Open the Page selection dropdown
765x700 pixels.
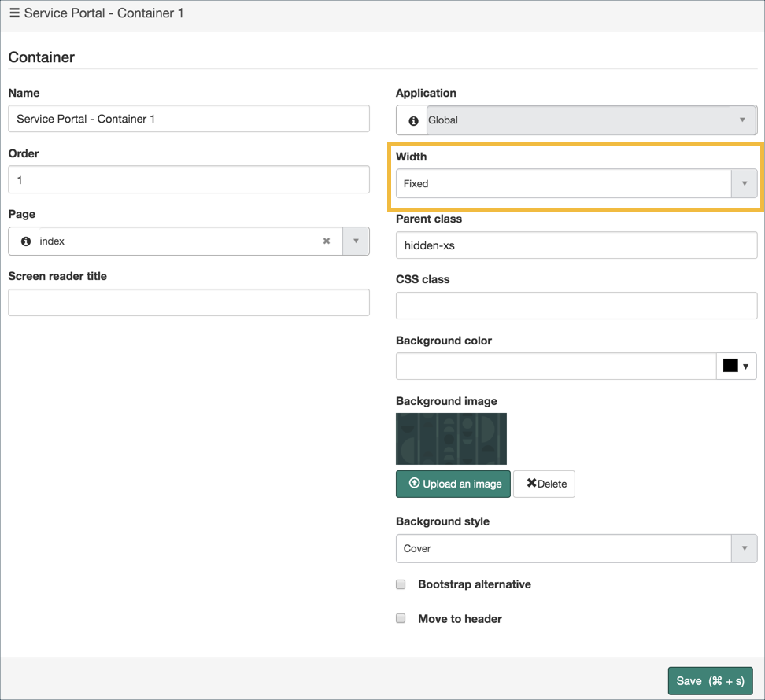(356, 241)
